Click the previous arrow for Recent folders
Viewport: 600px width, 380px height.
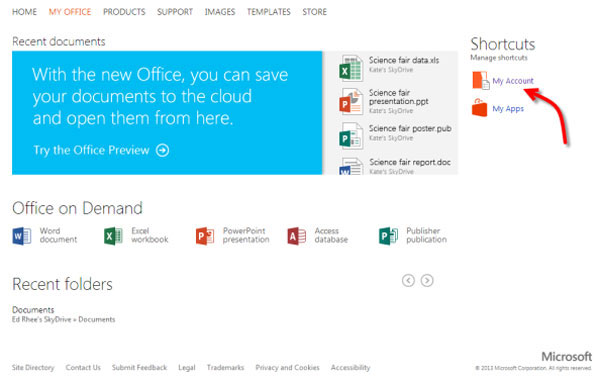click(x=408, y=281)
